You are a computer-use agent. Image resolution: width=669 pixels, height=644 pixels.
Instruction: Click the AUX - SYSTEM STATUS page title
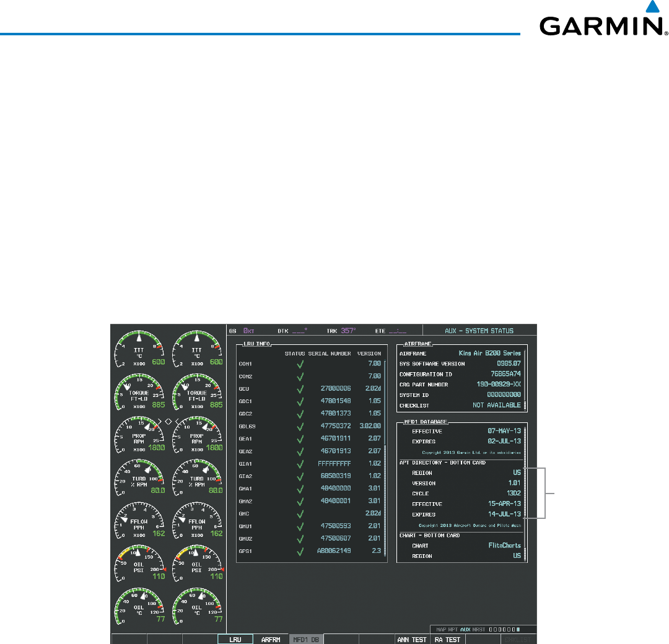[x=479, y=331]
